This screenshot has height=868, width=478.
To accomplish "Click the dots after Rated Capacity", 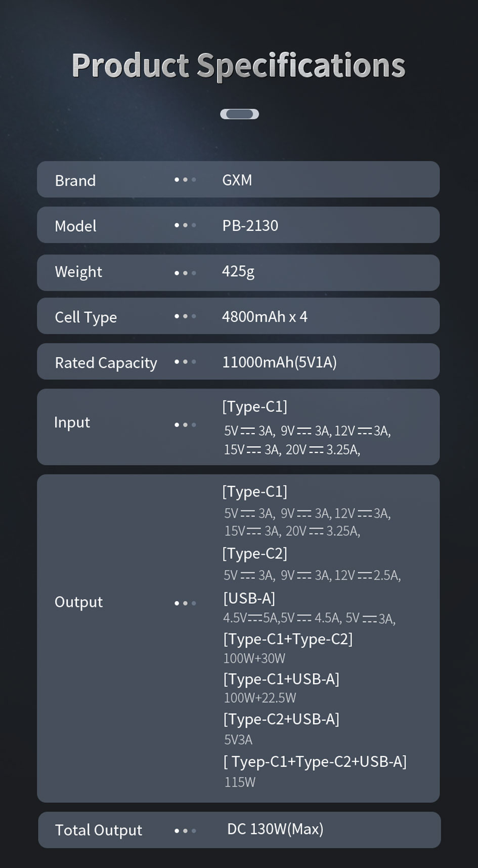I will pyautogui.click(x=185, y=362).
